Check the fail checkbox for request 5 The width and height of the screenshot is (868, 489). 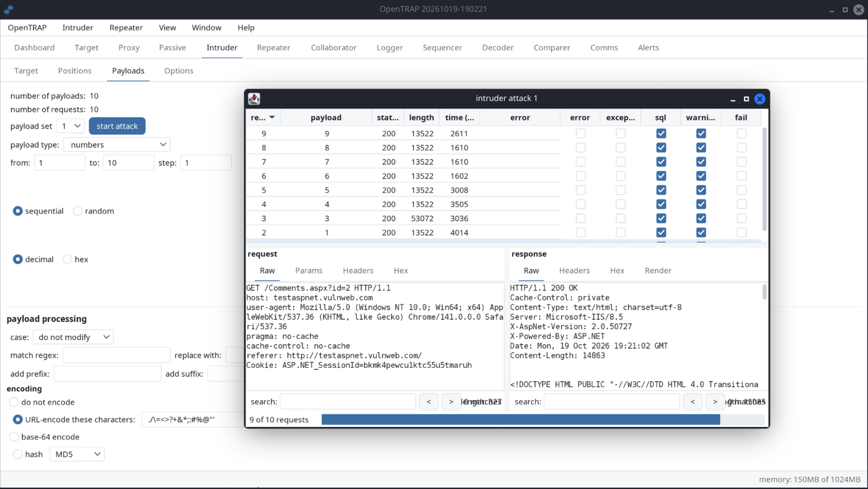click(x=741, y=190)
